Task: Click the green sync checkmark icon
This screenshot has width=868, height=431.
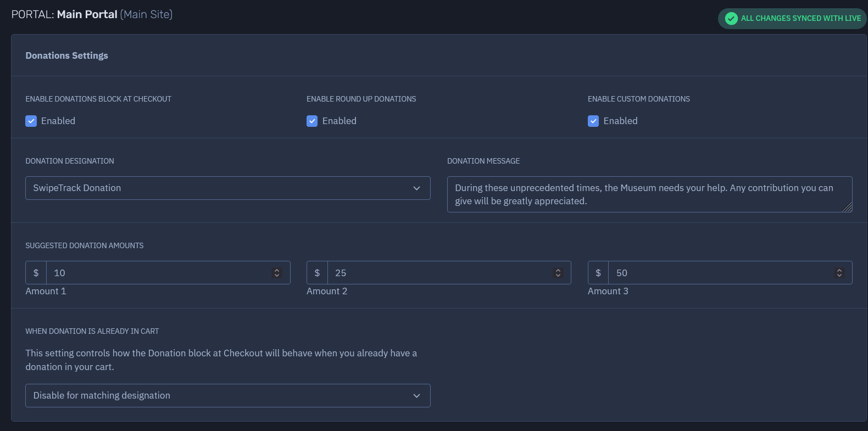Action: tap(731, 19)
